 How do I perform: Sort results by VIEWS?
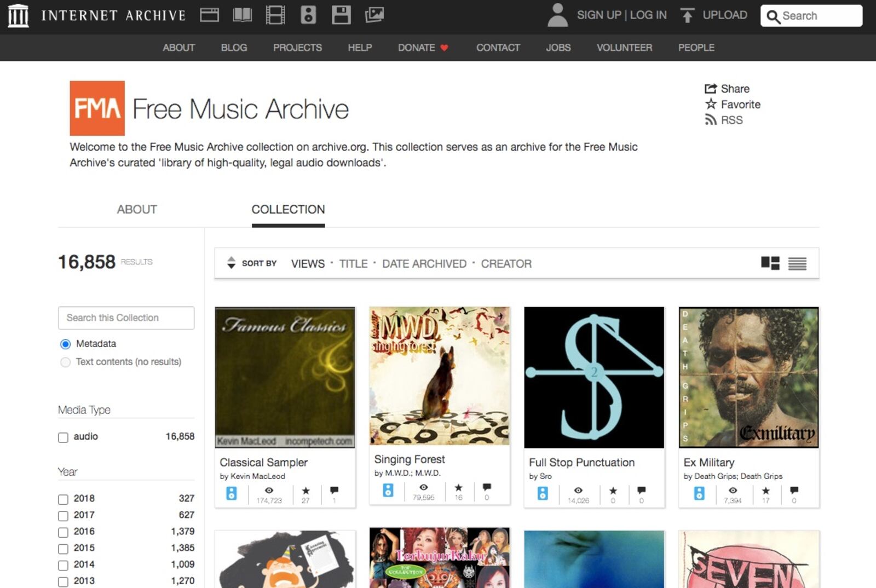point(308,264)
